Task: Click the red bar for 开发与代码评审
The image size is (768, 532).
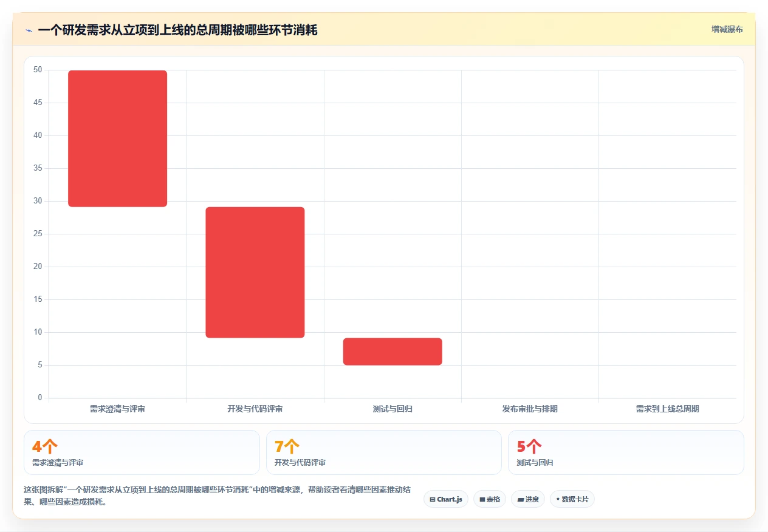Action: tap(255, 272)
